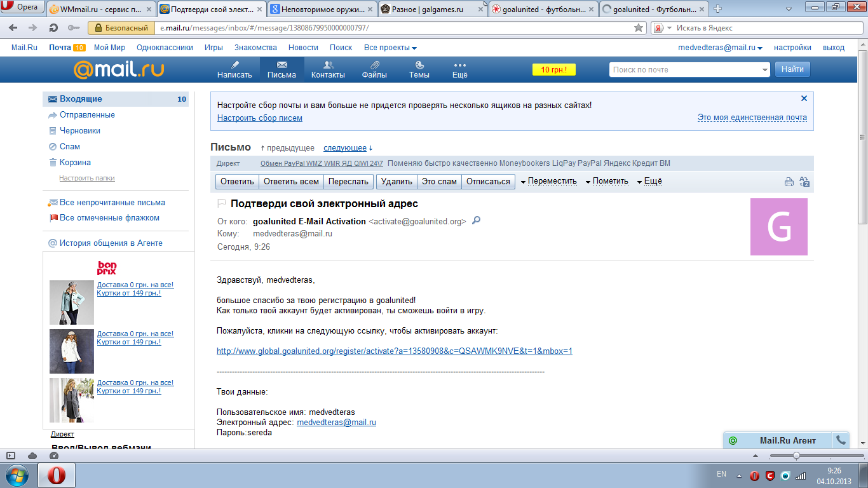Image resolution: width=868 pixels, height=488 pixels.
Task: Go back with browser back arrow
Action: point(13,28)
